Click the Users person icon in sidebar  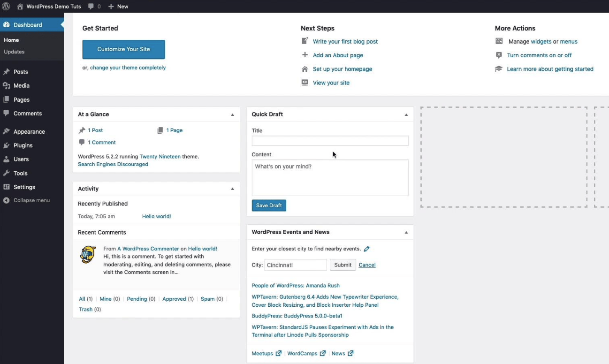coord(7,159)
